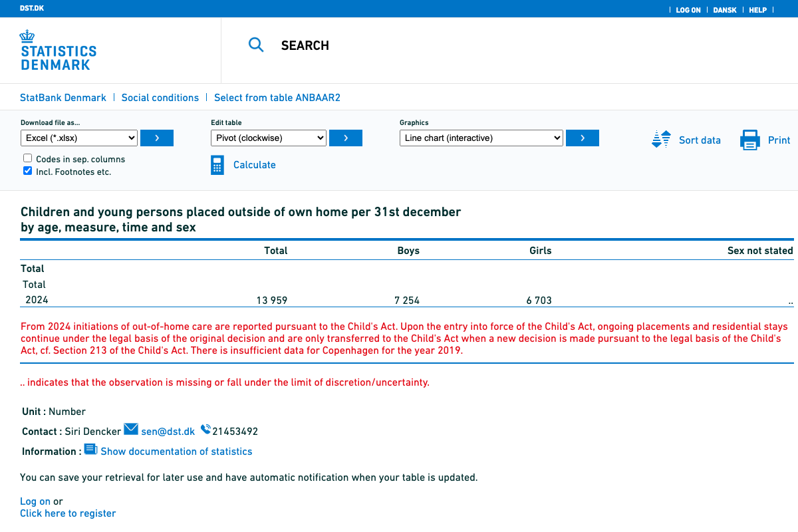Click the Statistics Denmark crown logo
This screenshot has height=532, width=798.
tap(27, 36)
